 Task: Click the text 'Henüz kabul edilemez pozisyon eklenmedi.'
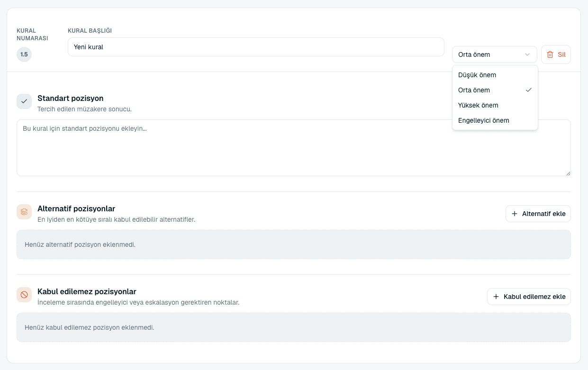click(90, 327)
